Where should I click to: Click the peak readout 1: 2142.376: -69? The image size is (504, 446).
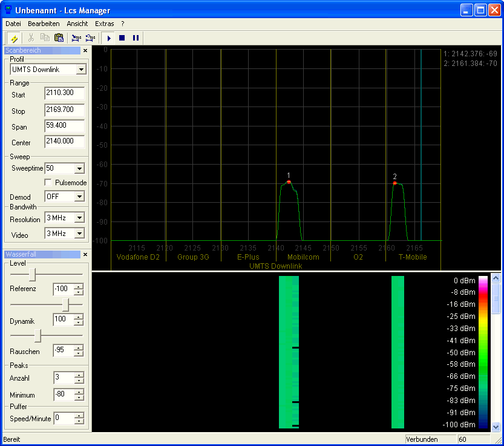470,54
